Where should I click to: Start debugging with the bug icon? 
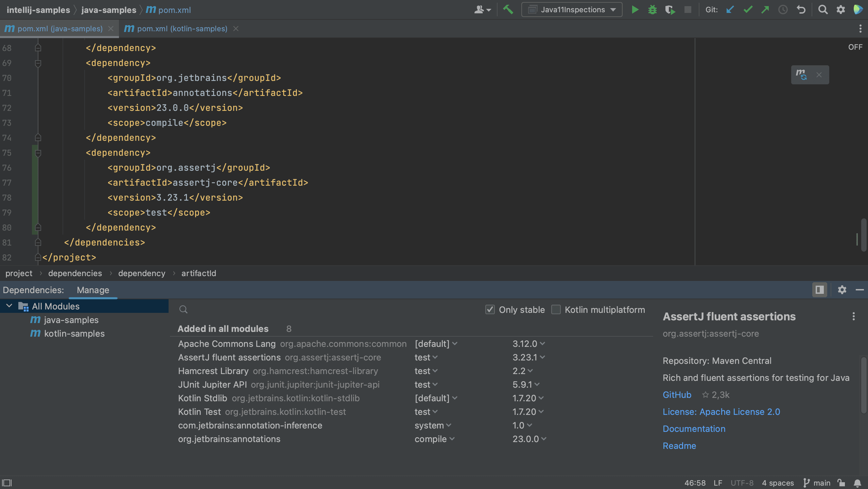point(653,10)
